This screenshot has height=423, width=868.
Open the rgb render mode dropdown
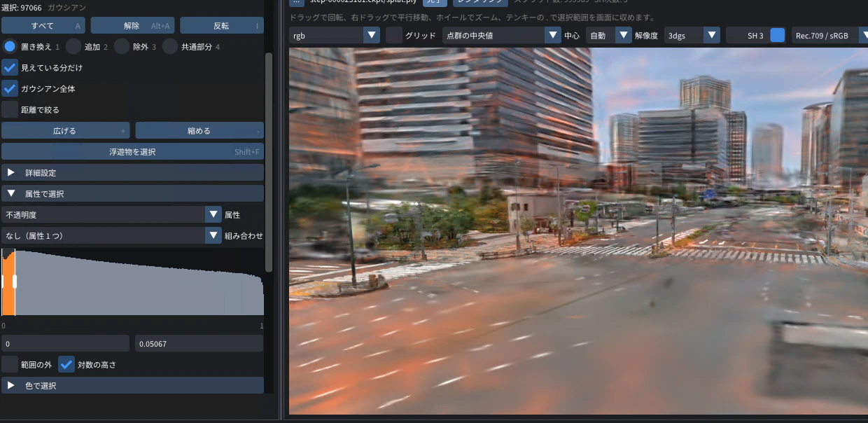335,35
